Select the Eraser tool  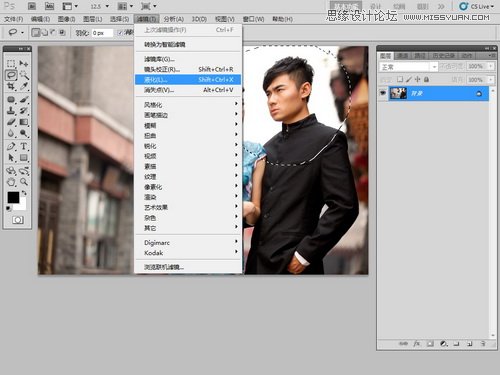pyautogui.click(x=11, y=122)
